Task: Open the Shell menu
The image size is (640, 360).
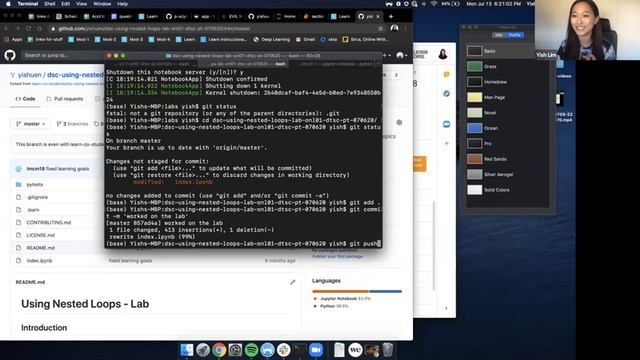Action: (50, 4)
